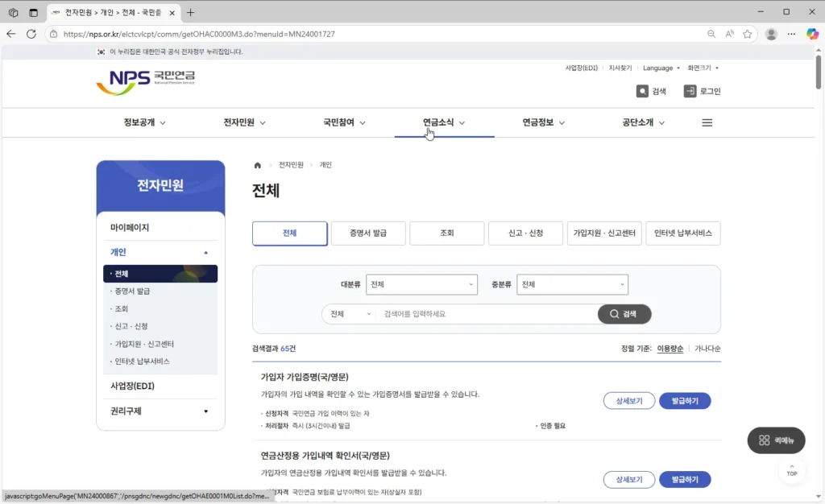
Task: Open the browser profile avatar
Action: coord(771,34)
